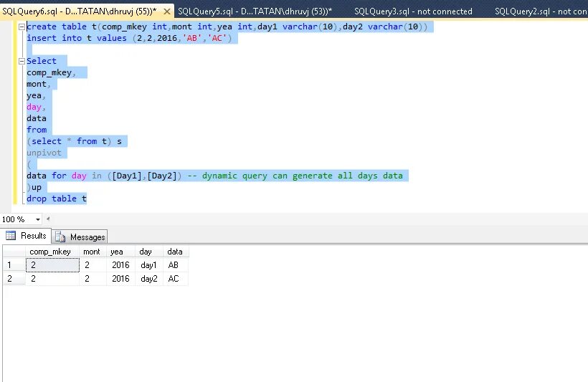Image resolution: width=588 pixels, height=382 pixels.
Task: Click the 'AB' data cell
Action: [x=176, y=265]
